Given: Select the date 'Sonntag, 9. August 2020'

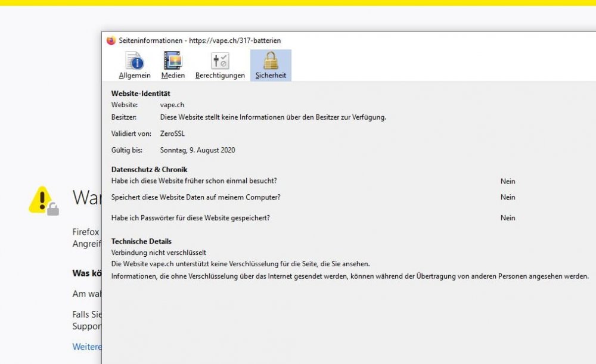Looking at the screenshot, I should coord(198,150).
